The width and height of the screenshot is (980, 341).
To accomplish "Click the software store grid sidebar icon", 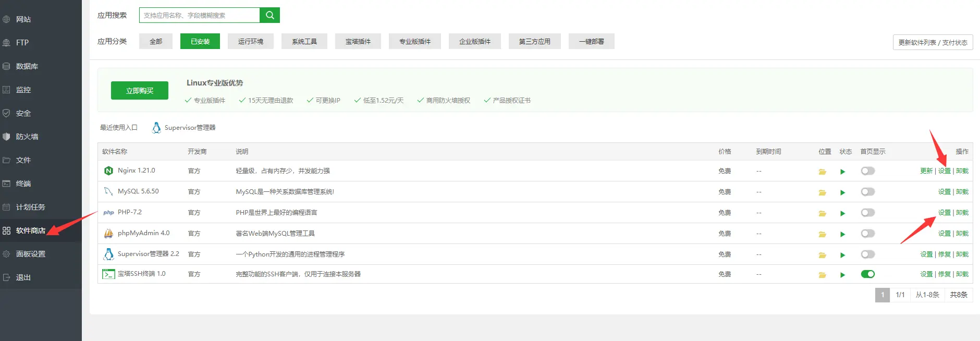I will point(6,230).
